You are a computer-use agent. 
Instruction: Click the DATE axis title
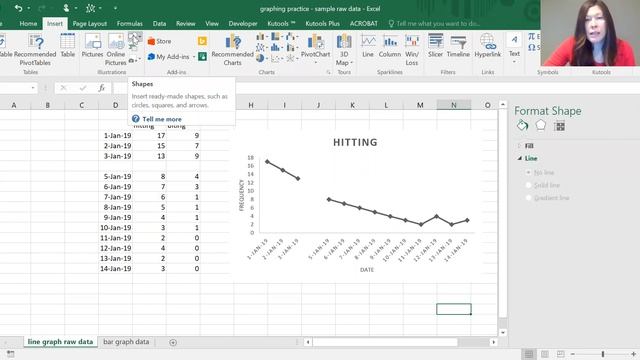pos(367,270)
